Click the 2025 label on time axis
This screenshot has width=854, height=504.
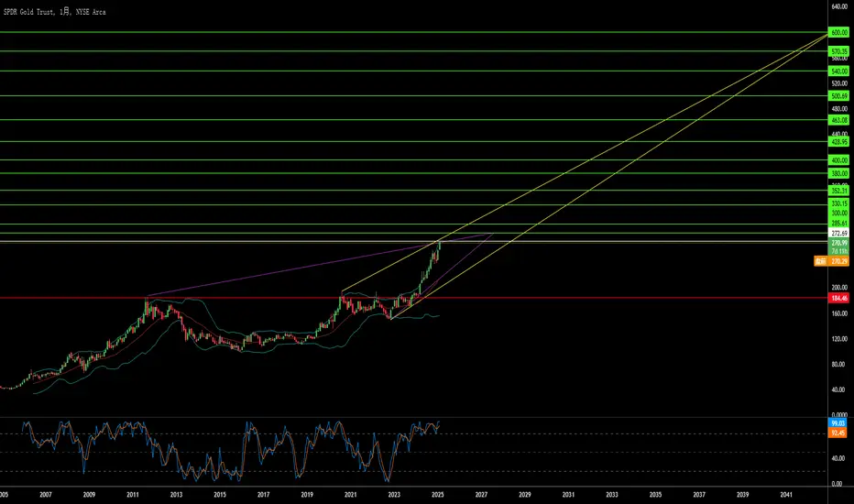pyautogui.click(x=437, y=495)
